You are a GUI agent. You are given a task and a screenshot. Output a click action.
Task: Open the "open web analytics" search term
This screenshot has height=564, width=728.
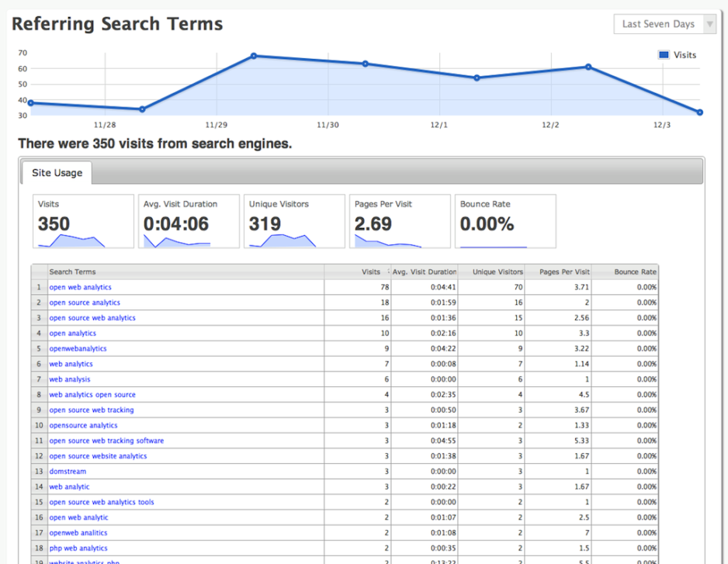point(80,287)
